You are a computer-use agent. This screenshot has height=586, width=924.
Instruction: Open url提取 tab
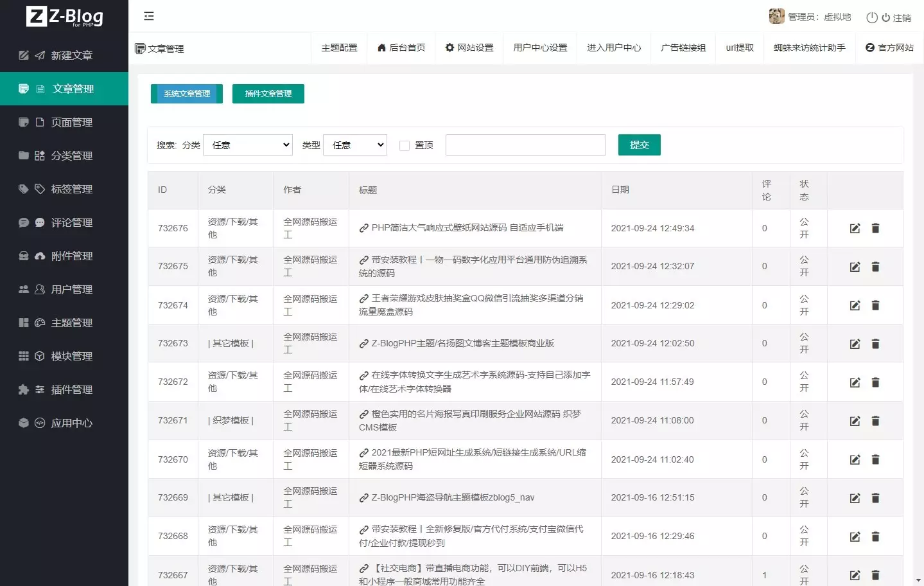[740, 48]
